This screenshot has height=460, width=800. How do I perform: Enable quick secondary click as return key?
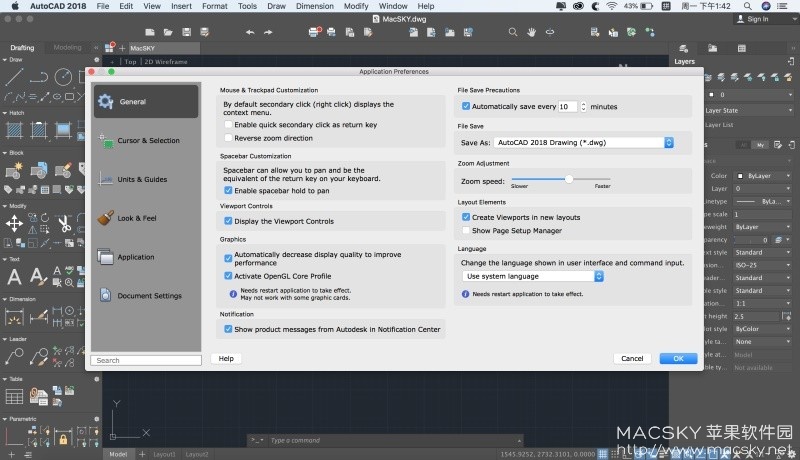228,124
